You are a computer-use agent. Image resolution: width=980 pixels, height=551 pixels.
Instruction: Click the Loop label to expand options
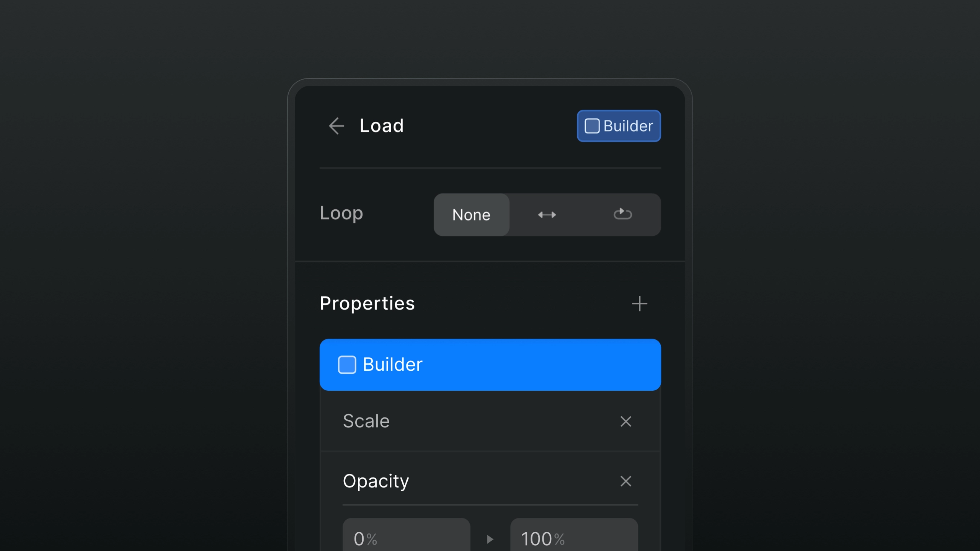pyautogui.click(x=341, y=213)
